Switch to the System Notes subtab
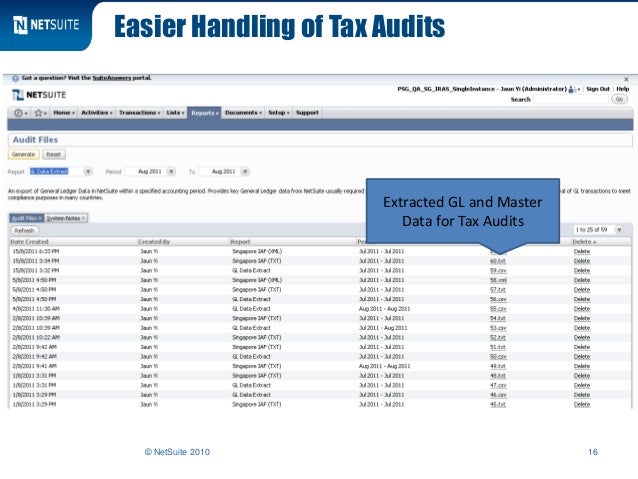The width and height of the screenshot is (638, 479). coord(66,219)
